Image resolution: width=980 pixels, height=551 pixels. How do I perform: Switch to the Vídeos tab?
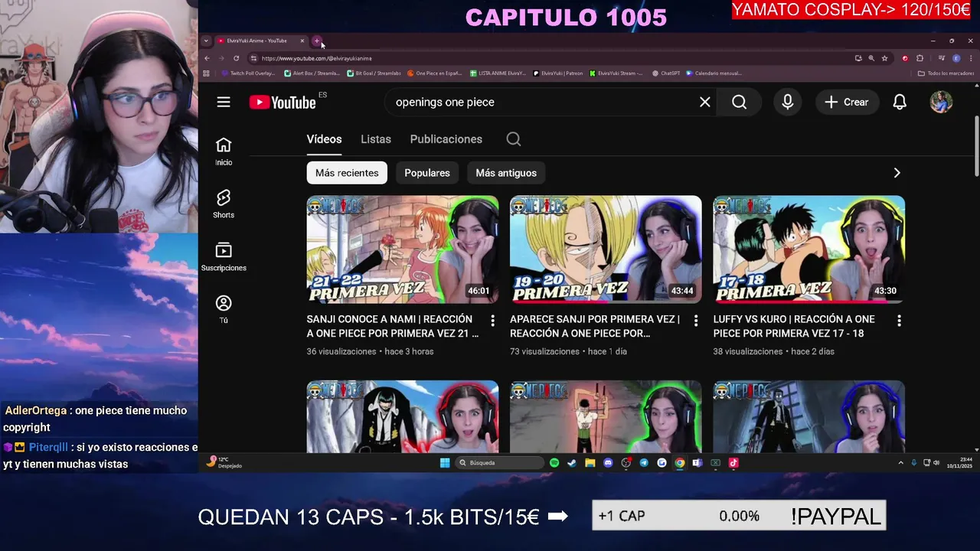click(324, 139)
